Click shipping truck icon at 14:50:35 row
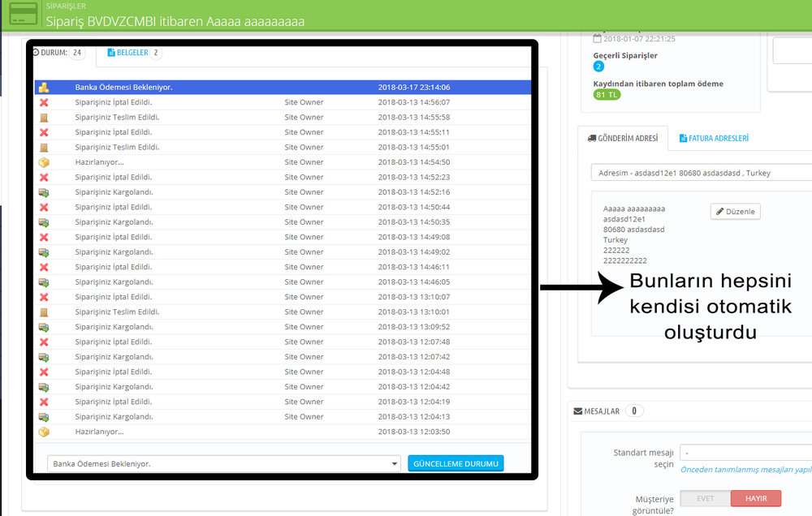 [x=44, y=222]
